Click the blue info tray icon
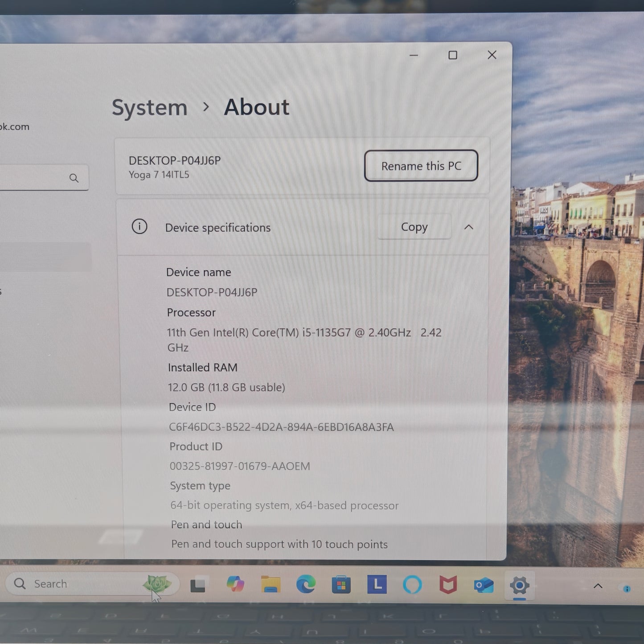644x644 pixels. 627,589
